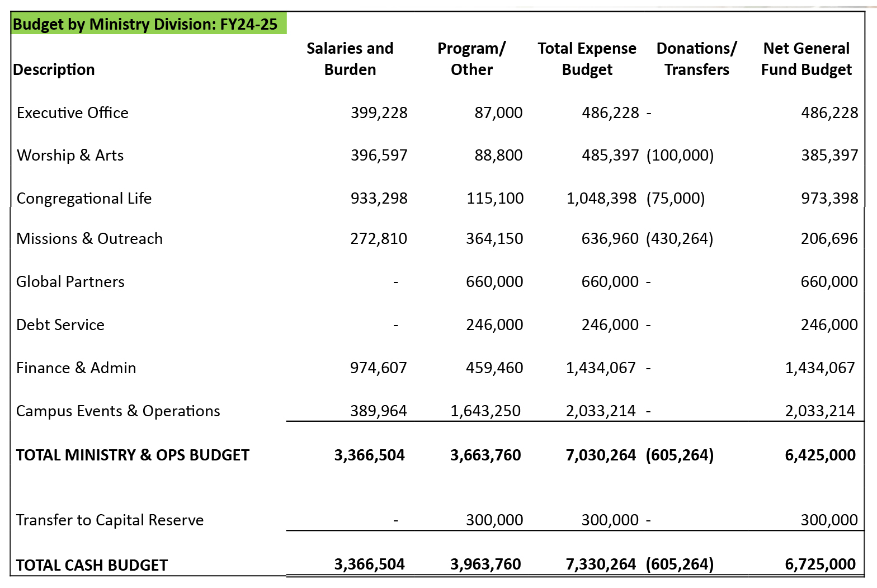The width and height of the screenshot is (877, 588).
Task: Click Total Ministry program total 3,663,760
Action: click(485, 455)
